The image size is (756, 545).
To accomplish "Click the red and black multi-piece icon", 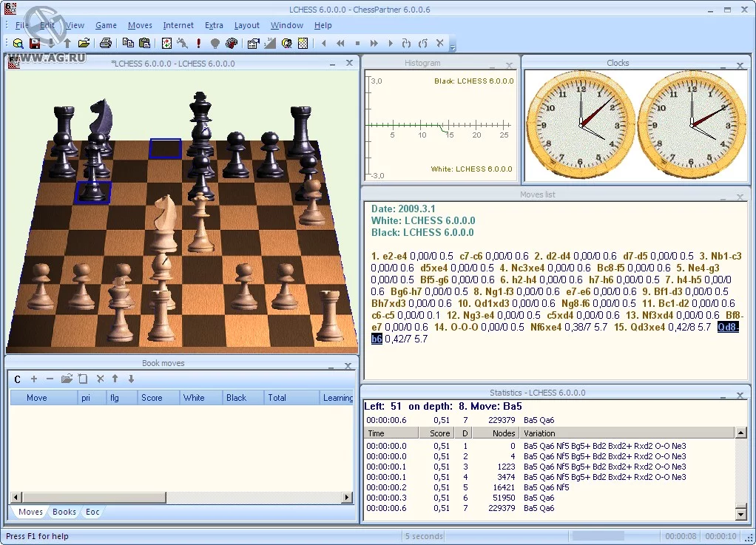I will click(x=232, y=44).
